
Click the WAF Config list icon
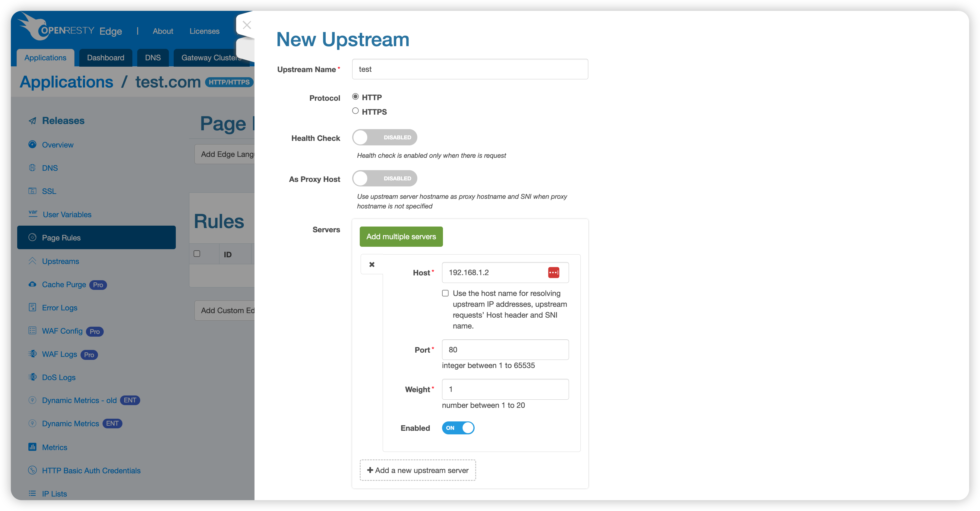tap(32, 331)
